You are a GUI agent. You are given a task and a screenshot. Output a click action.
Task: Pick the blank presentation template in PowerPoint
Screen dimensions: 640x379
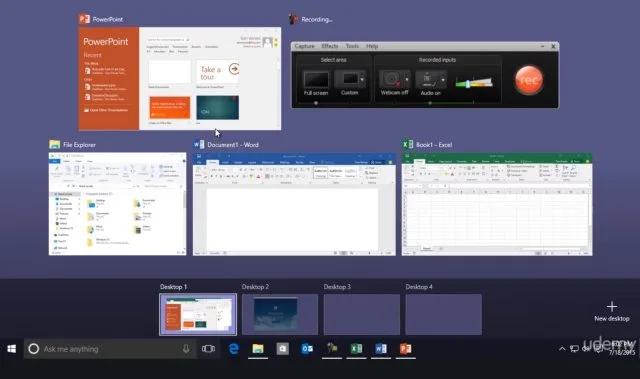[x=169, y=72]
